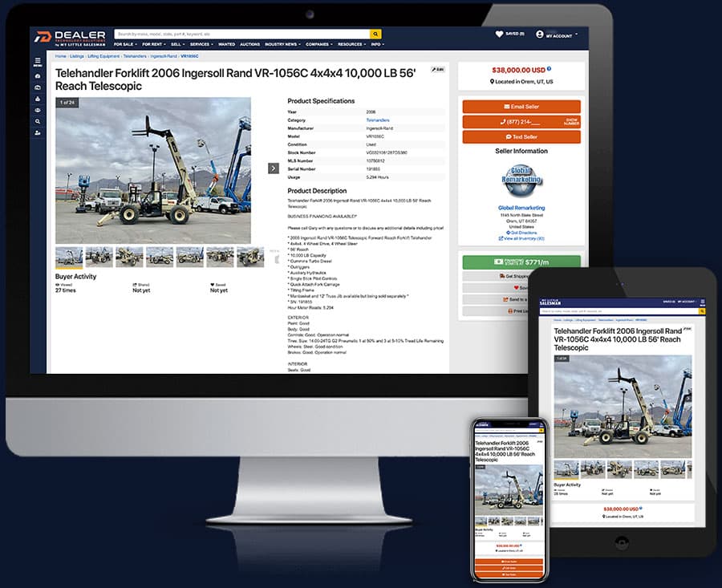722x588 pixels.
Task: Expand the Companies dropdown menu
Action: [319, 44]
